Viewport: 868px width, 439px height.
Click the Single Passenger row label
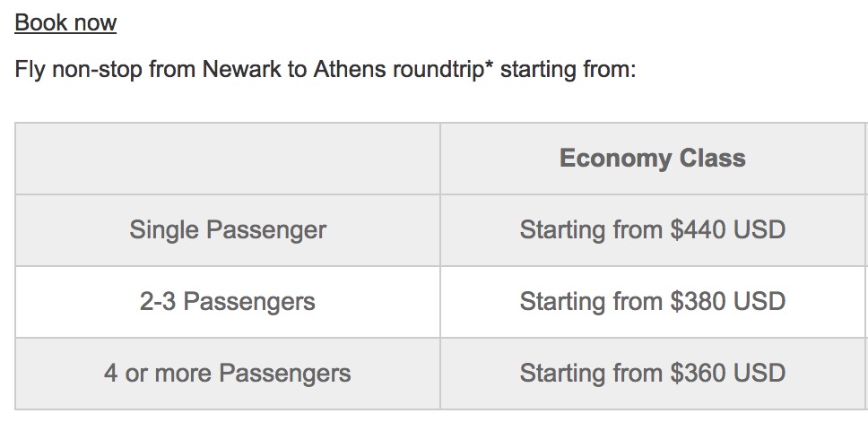pos(228,230)
